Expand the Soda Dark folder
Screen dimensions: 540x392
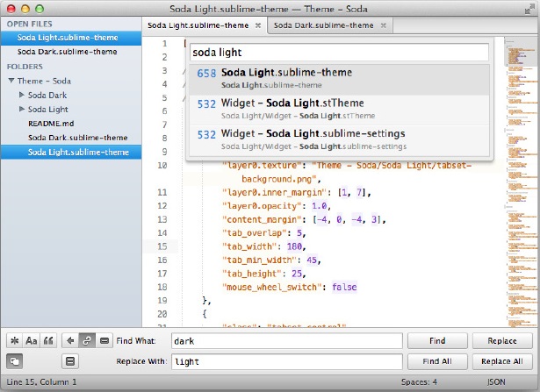[x=22, y=95]
